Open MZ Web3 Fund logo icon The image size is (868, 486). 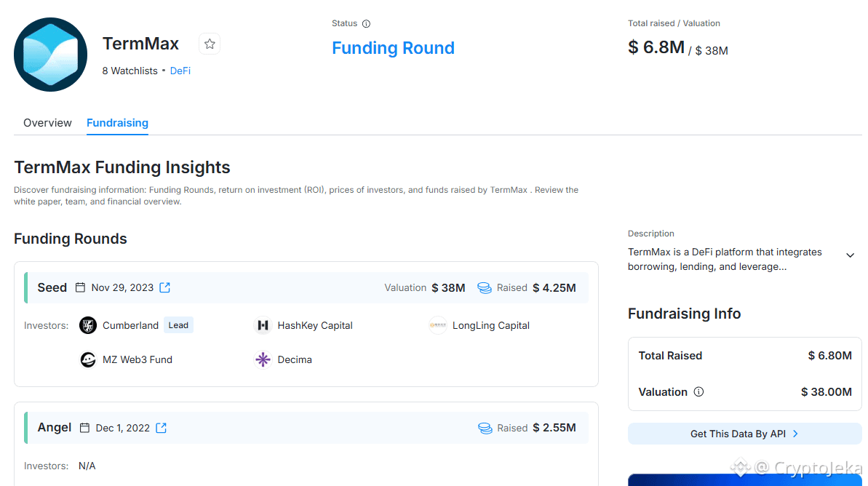[88, 360]
